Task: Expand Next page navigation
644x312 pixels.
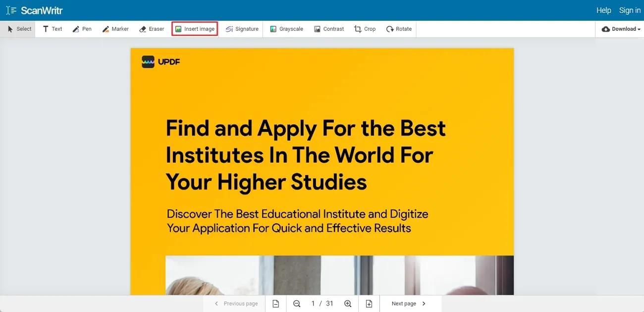Action: tap(424, 303)
